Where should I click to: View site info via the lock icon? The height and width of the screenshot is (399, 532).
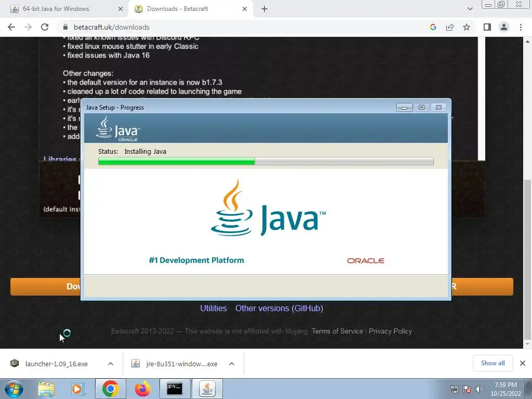(x=66, y=27)
